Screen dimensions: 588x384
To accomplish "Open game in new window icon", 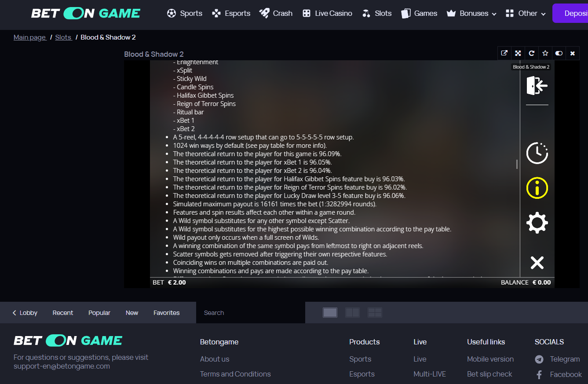I will tap(504, 53).
